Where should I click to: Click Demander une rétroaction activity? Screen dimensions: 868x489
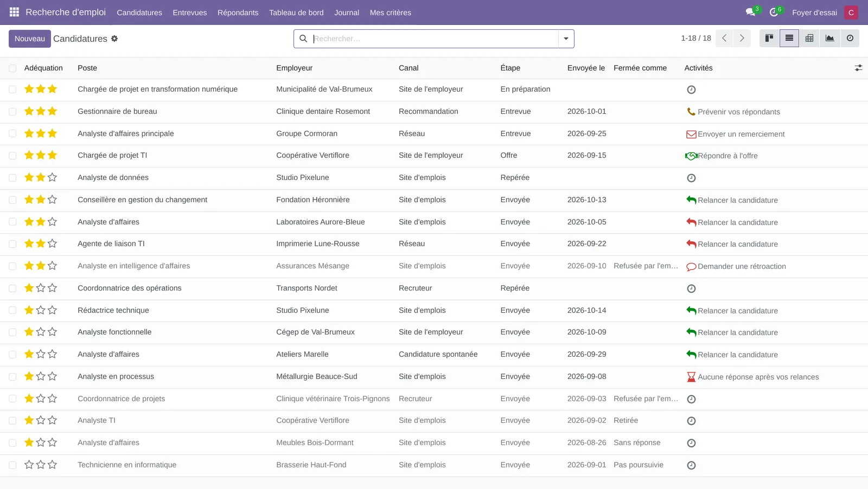pos(736,266)
